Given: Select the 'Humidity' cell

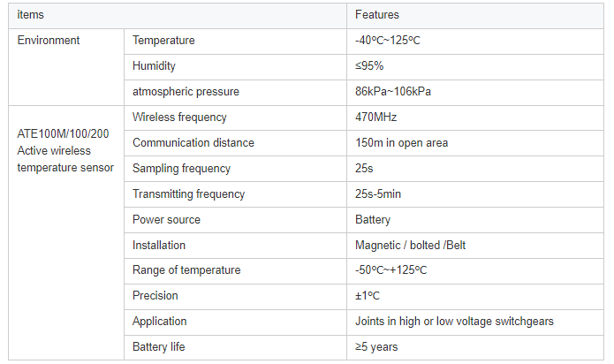Looking at the screenshot, I should point(154,66).
